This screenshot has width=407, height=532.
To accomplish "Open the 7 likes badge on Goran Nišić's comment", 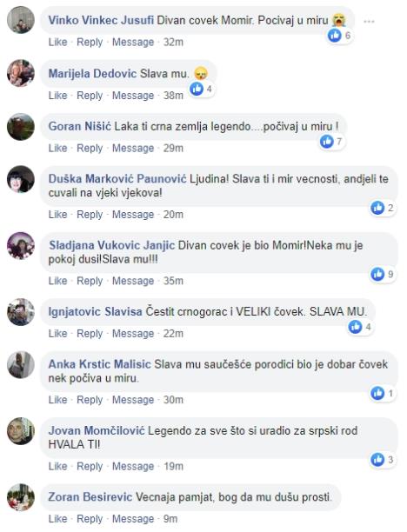I will pos(331,142).
